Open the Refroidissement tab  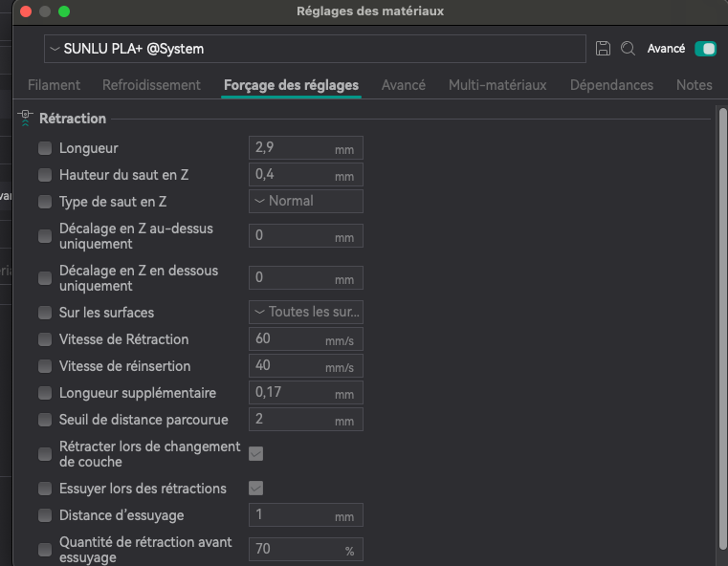click(x=151, y=85)
